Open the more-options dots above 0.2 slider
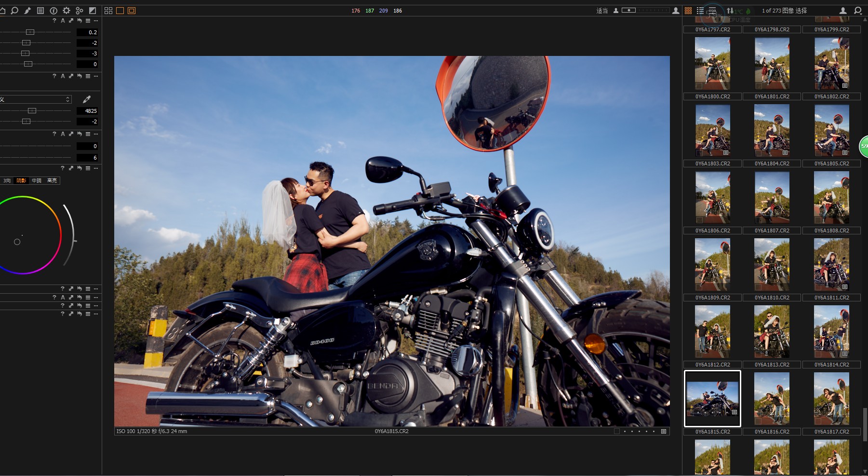The image size is (868, 476). click(96, 21)
